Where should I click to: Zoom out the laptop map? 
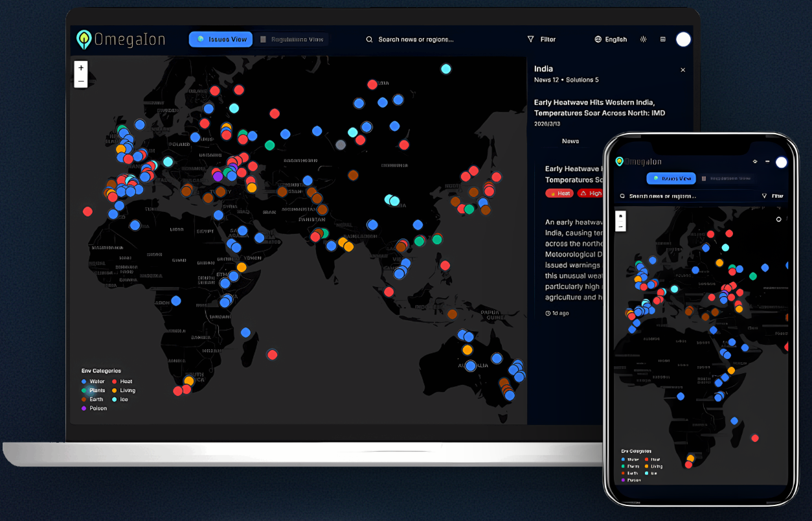[81, 81]
